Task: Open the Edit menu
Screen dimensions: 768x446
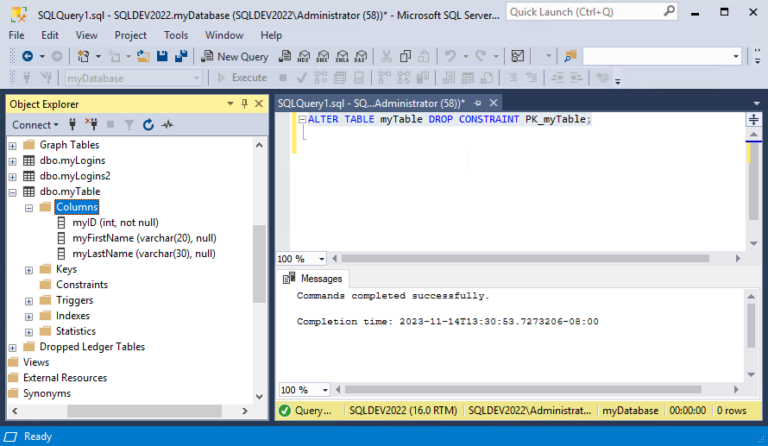Action: (50, 35)
